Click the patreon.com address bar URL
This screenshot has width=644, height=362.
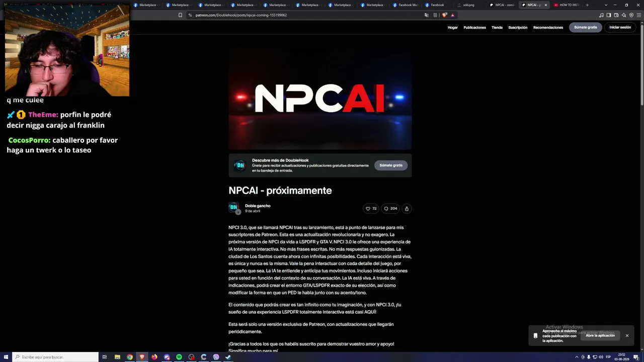pos(241,15)
